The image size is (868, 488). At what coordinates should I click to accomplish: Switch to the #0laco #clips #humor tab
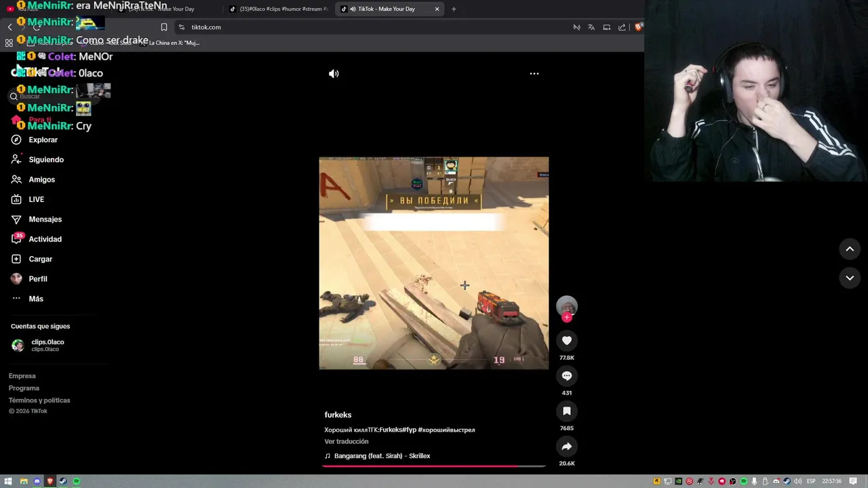279,9
